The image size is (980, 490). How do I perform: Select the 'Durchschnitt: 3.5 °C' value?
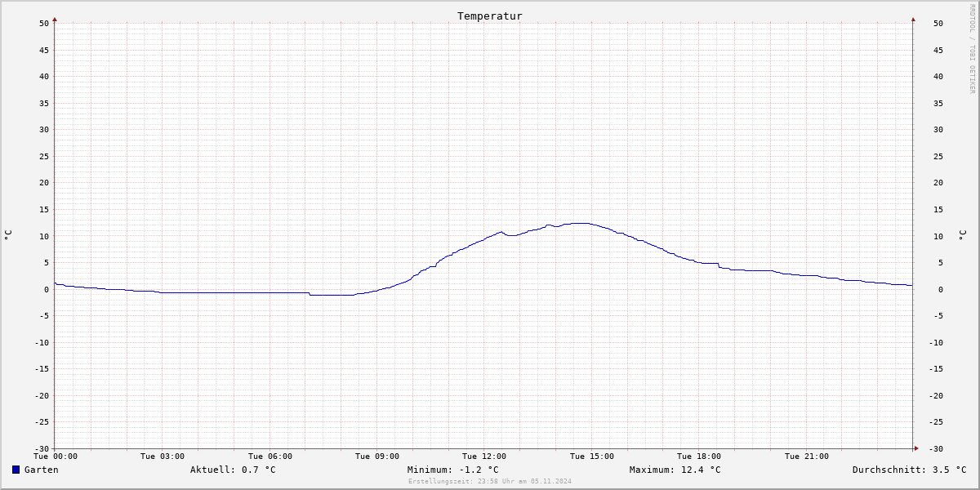tap(909, 470)
